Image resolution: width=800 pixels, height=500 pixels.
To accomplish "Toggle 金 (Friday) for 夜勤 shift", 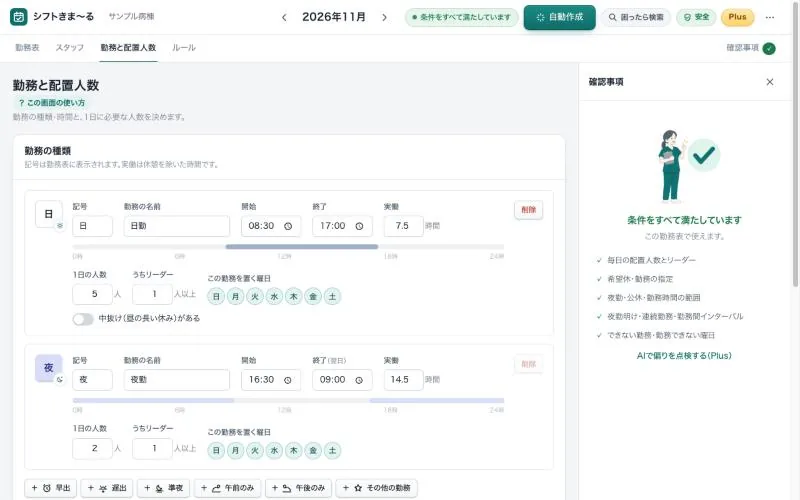I will 313,451.
